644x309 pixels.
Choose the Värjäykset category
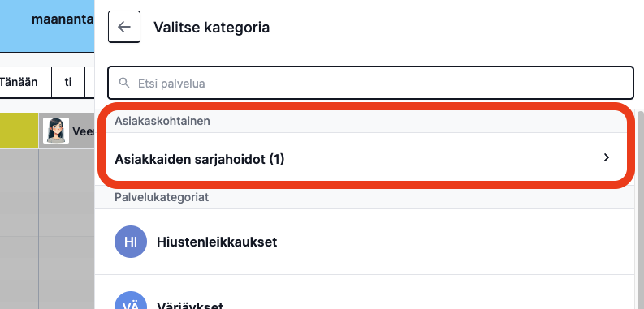[x=365, y=298]
